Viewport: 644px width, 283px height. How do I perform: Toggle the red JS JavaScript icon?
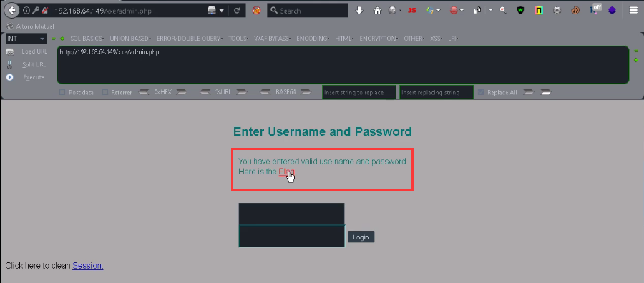point(411,11)
